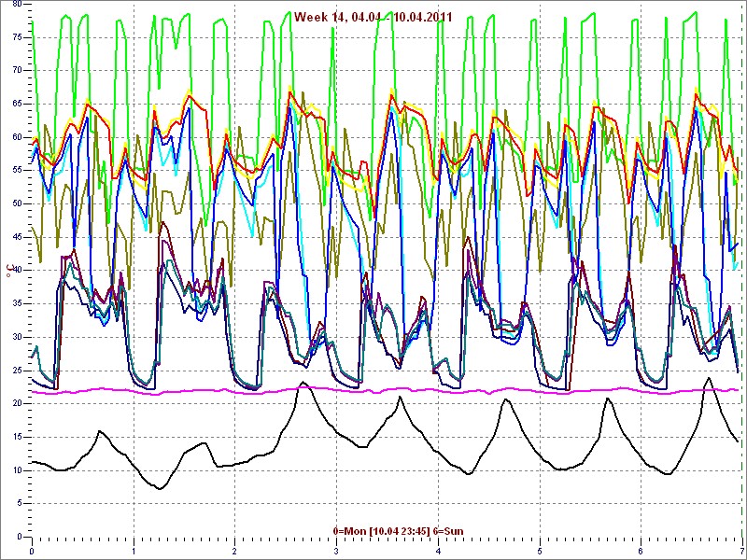The height and width of the screenshot is (560, 747).
Task: Click the x-axis tick label 7
Action: tap(741, 551)
